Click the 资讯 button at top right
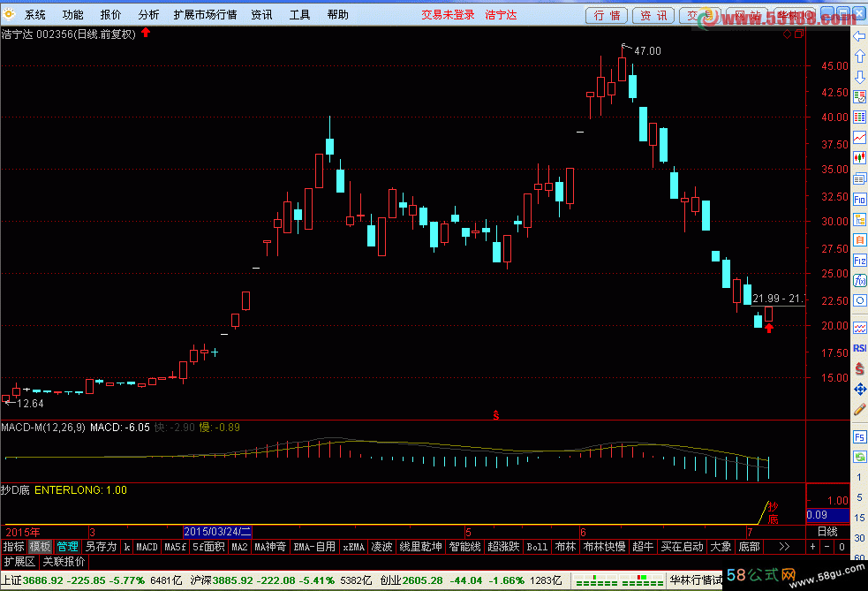868x591 pixels. [x=653, y=16]
